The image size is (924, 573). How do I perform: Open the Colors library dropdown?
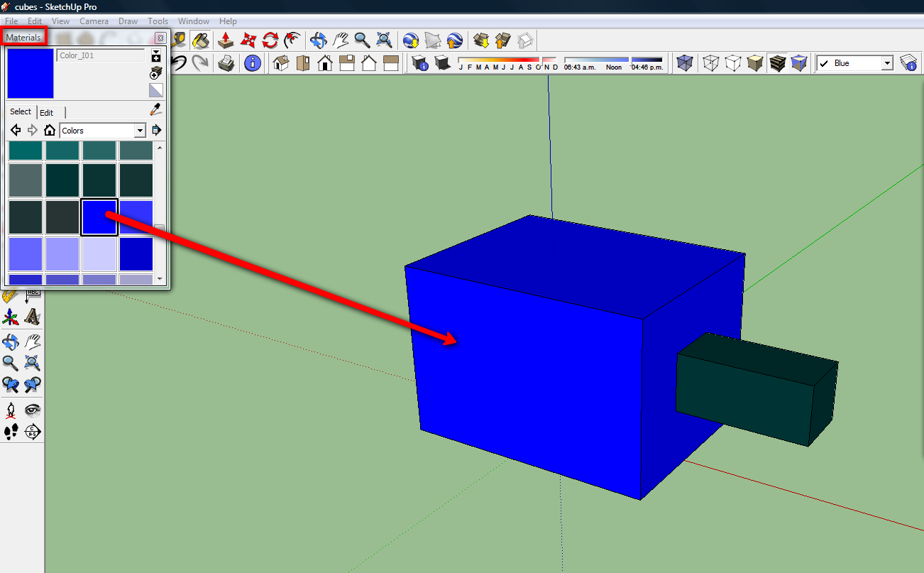[140, 131]
